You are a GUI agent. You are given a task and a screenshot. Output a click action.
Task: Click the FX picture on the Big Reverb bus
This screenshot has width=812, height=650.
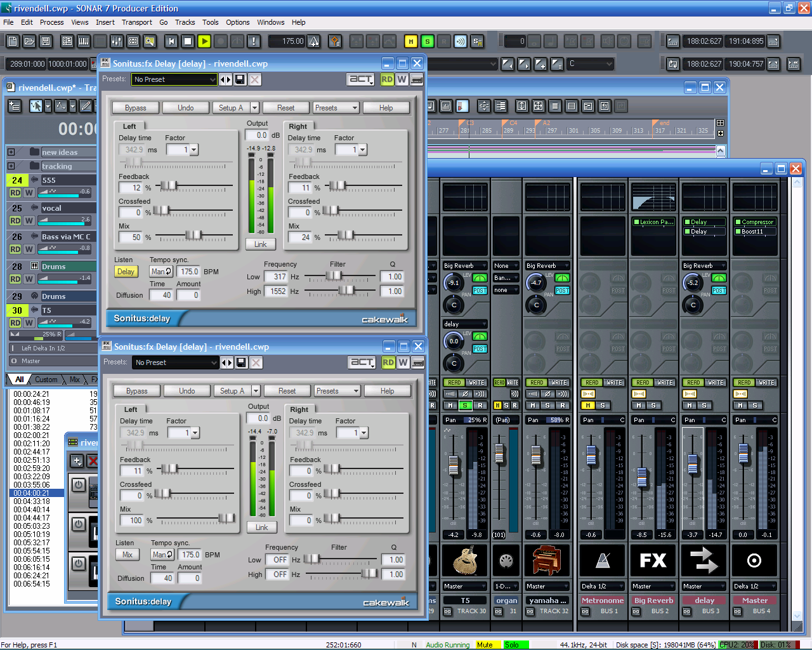653,560
